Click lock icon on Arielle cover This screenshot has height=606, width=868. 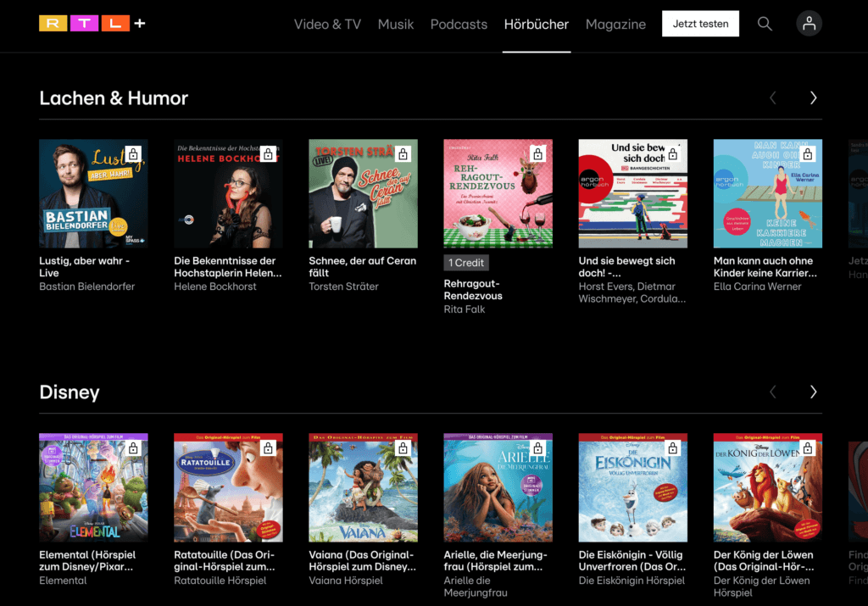537,448
